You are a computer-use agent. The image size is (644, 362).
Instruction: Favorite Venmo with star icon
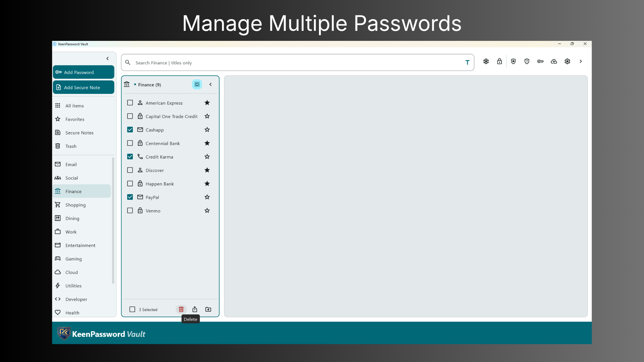click(x=207, y=210)
